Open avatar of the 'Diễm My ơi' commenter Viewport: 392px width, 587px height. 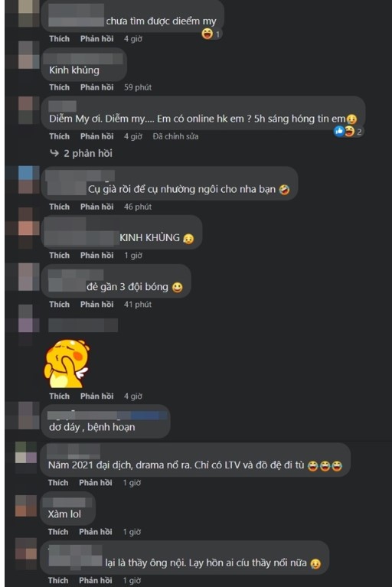click(28, 110)
